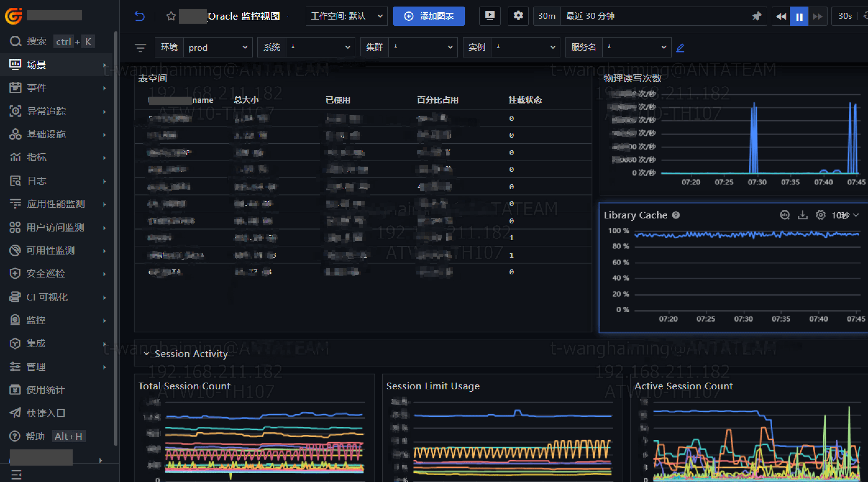This screenshot has height=482, width=868.
Task: Click the filter lines icon
Action: (x=140, y=48)
